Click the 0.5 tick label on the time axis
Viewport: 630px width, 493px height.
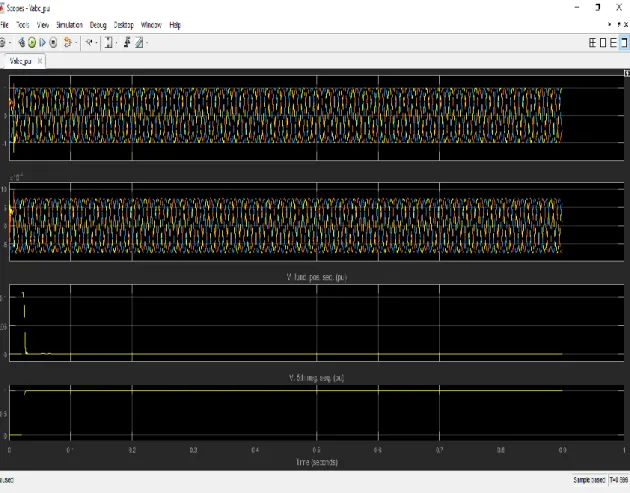click(317, 450)
